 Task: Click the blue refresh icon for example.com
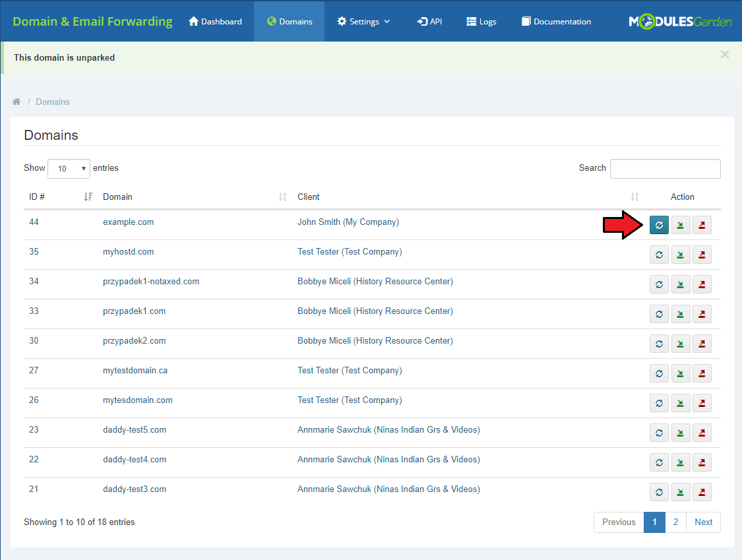[659, 225]
